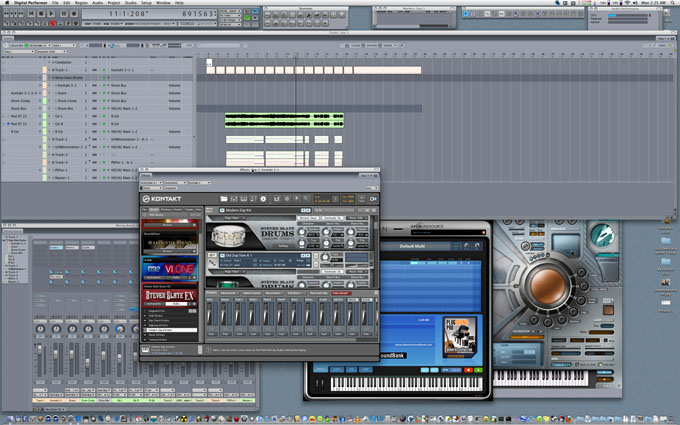Show Kontakt's on-screen keyboard icon
This screenshot has width=680, height=425.
(x=244, y=199)
